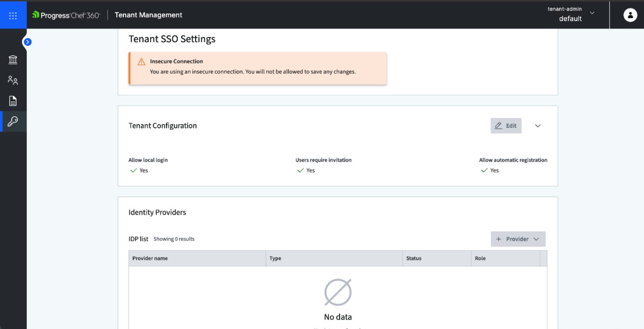Open the app launcher grid icon

pyautogui.click(x=13, y=15)
